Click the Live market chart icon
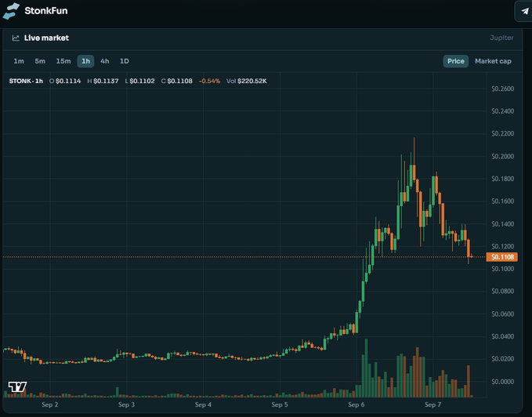The width and height of the screenshot is (532, 417). click(x=16, y=38)
